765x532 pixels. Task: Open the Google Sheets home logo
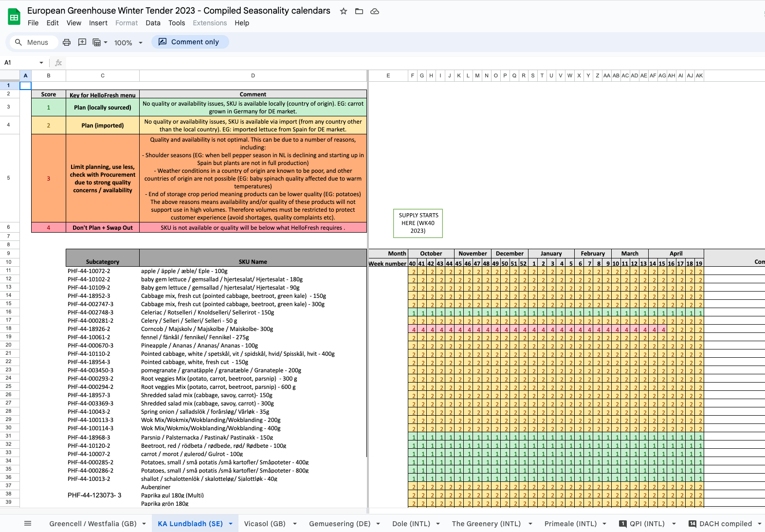[x=14, y=17]
